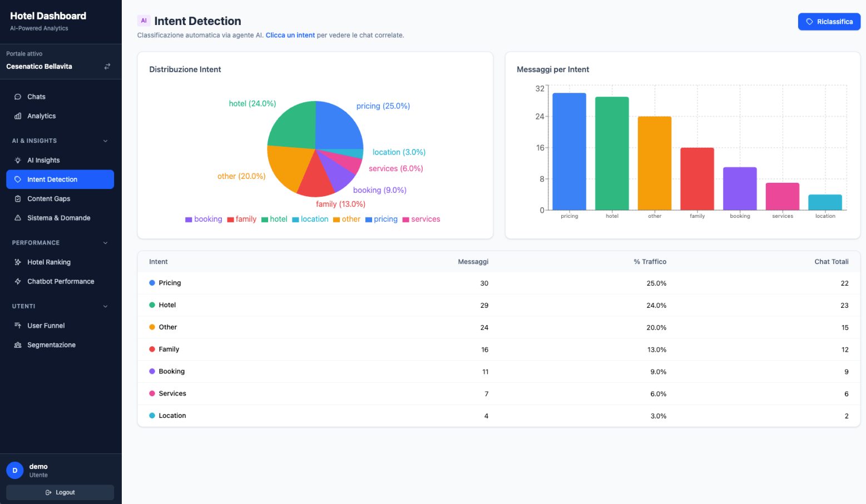Click the tag icon inside Riclassifica button
Viewport: 866px width, 504px height.
(810, 22)
